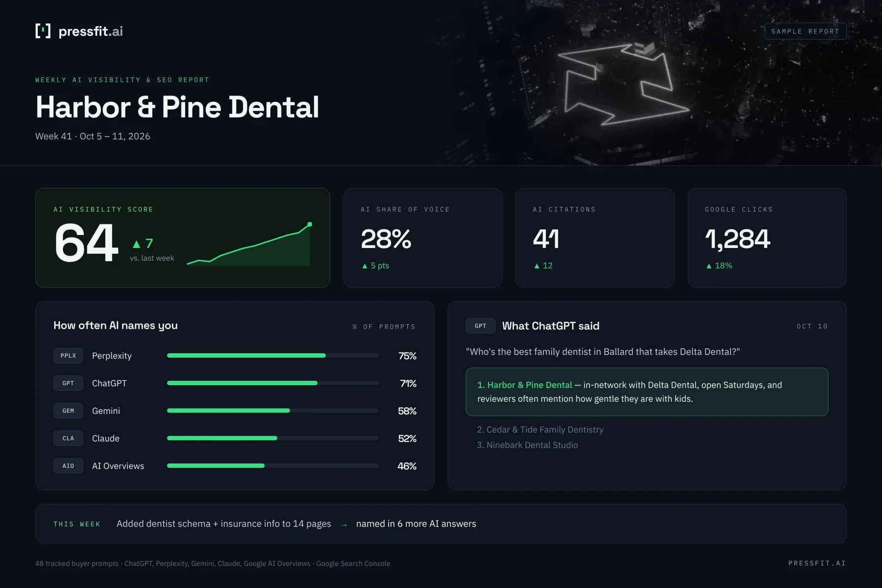Click the GEM badge next to Gemini
Image resolution: width=882 pixels, height=588 pixels.
[68, 411]
